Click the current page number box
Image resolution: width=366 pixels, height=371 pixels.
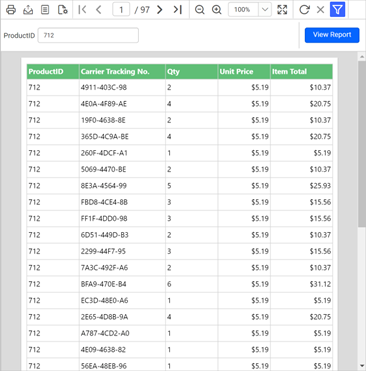coord(121,10)
